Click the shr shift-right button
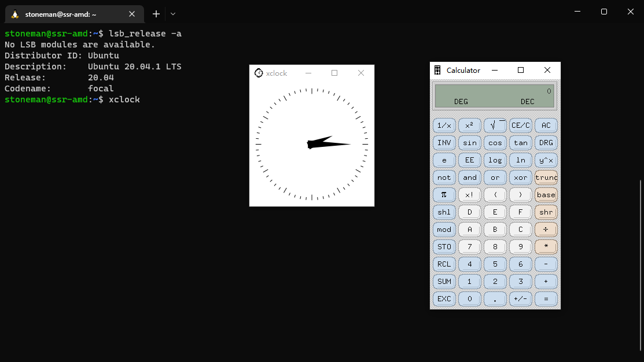644x362 pixels. 546,212
